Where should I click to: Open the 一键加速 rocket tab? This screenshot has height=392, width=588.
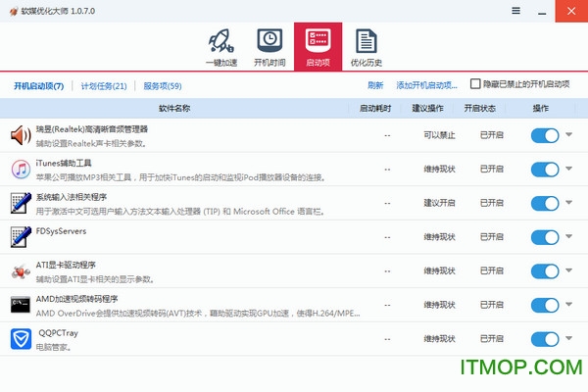221,47
